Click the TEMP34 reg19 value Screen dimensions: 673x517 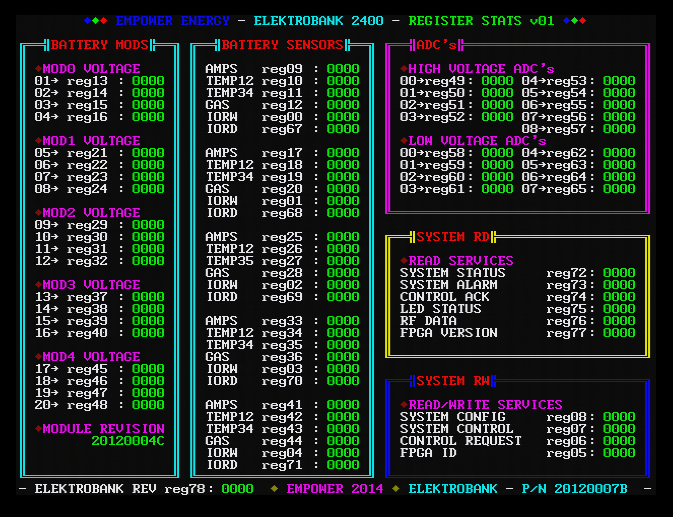coord(343,177)
